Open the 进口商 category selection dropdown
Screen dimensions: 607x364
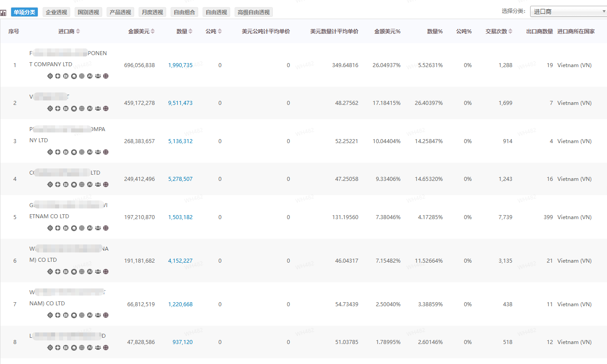pos(568,11)
